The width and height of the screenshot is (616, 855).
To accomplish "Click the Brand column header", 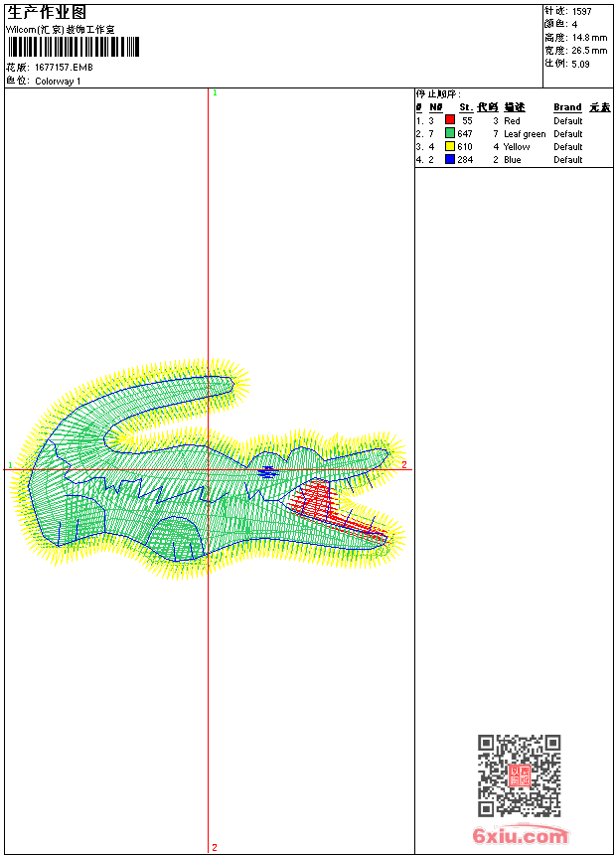I will (x=567, y=107).
